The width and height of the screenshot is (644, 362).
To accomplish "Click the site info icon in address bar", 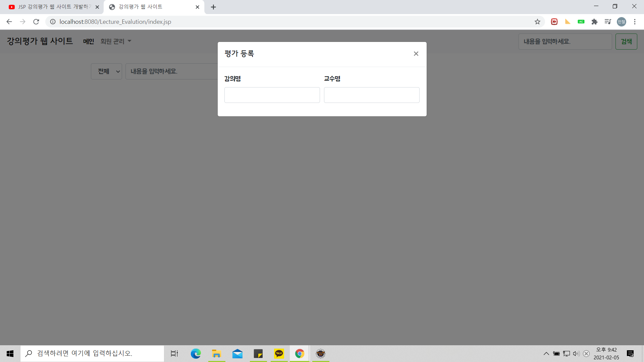I will coord(53,22).
